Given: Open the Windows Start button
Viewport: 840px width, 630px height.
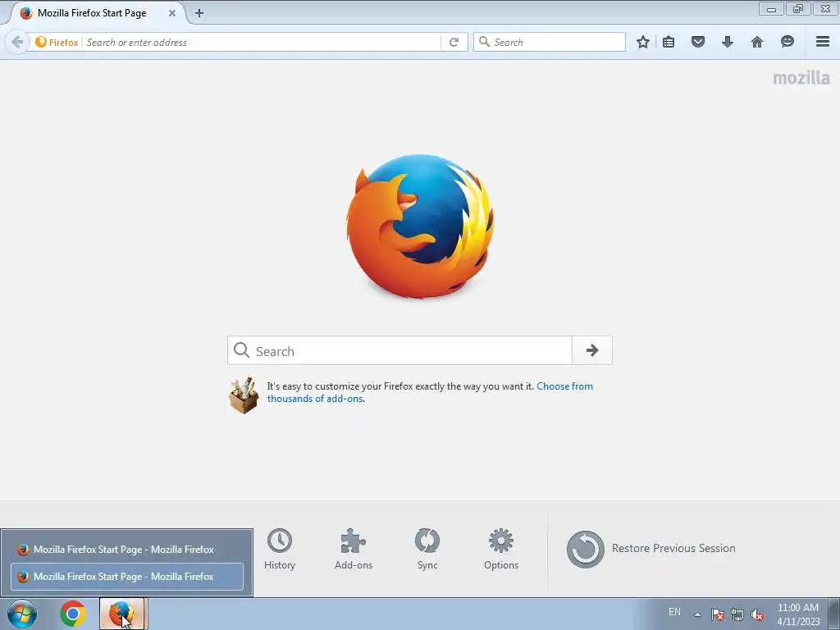Looking at the screenshot, I should coord(22,614).
